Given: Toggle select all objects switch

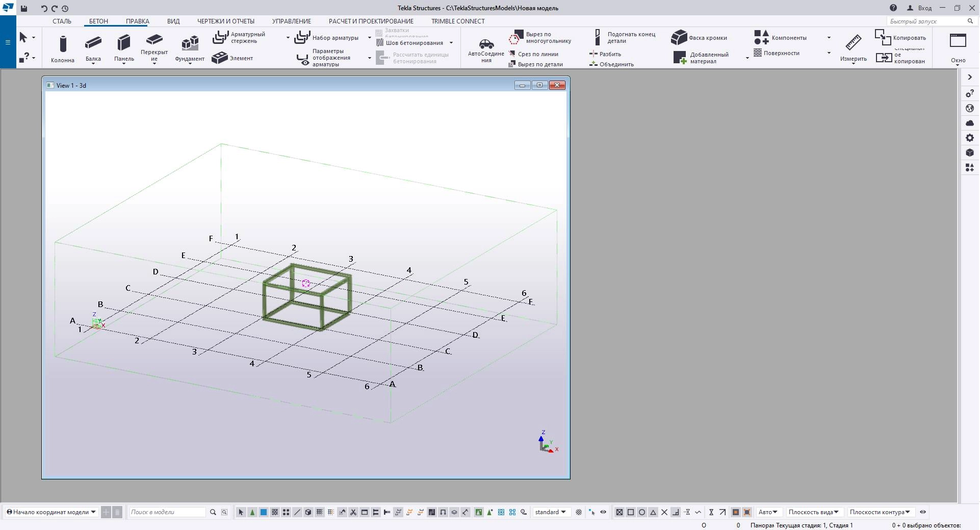Looking at the screenshot, I should [241, 512].
